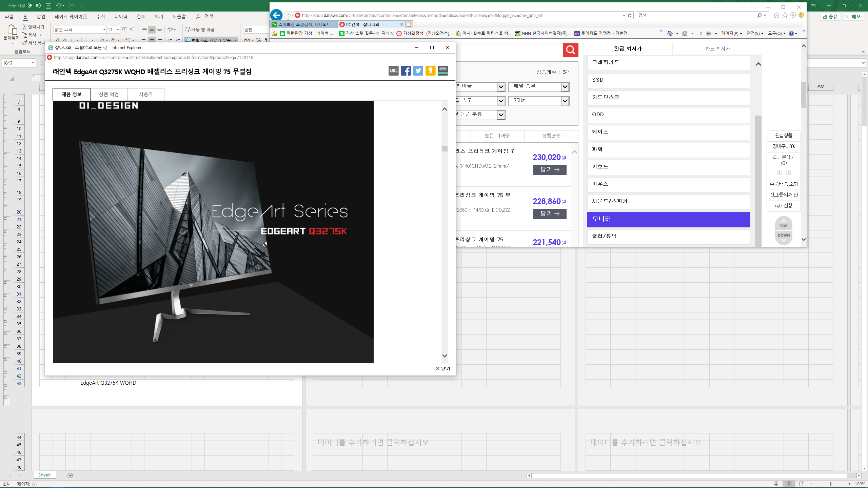
Task: Switch to Excel normal grid view icon
Action: click(776, 484)
